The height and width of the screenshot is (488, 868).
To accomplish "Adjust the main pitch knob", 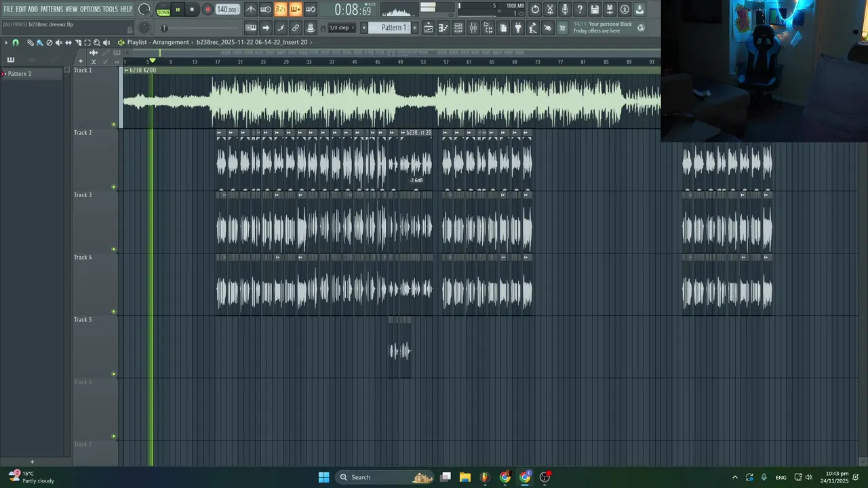I will tap(144, 28).
